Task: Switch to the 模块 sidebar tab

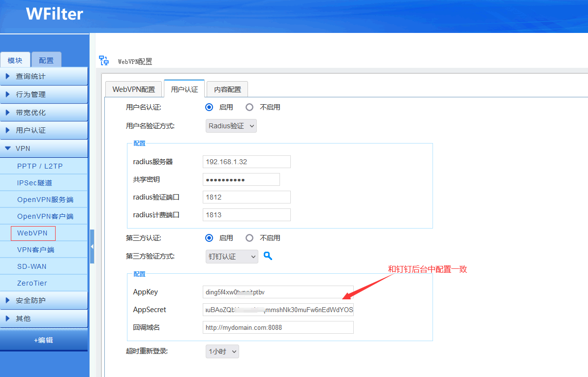Action: pyautogui.click(x=15, y=60)
